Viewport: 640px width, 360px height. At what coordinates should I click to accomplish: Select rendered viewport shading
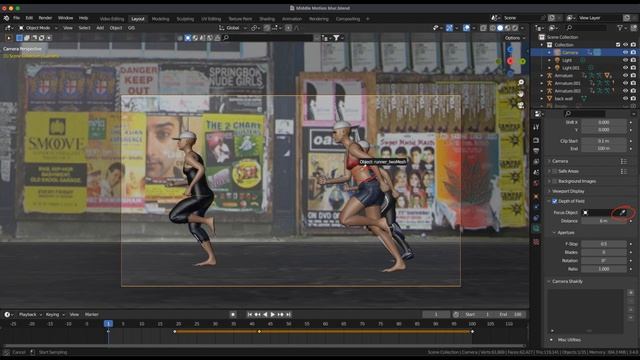point(515,28)
